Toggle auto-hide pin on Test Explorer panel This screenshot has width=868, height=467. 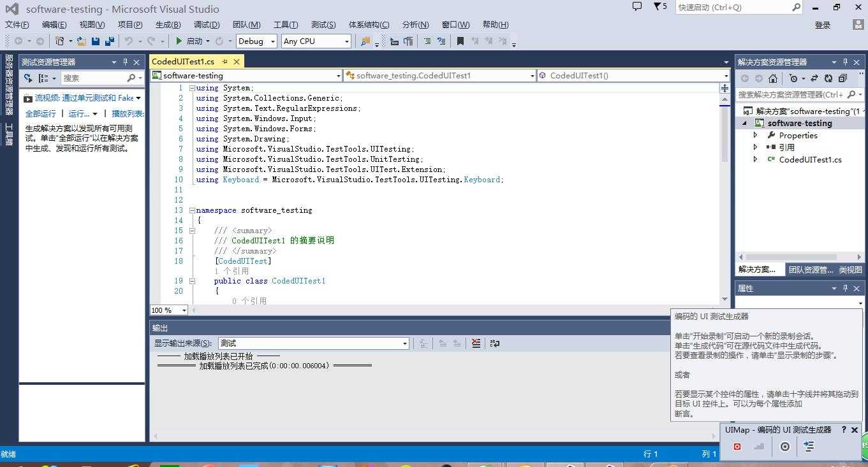pos(126,62)
